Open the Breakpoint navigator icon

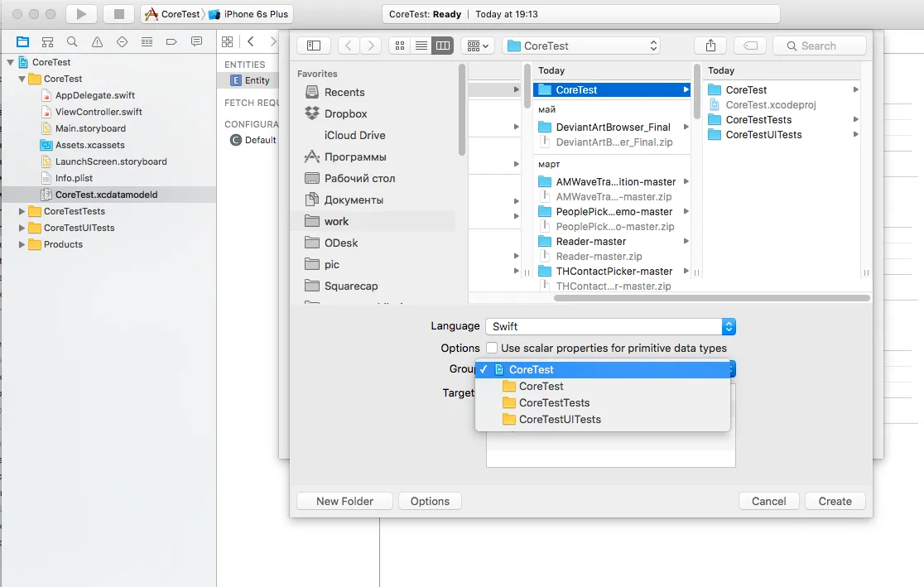click(171, 42)
